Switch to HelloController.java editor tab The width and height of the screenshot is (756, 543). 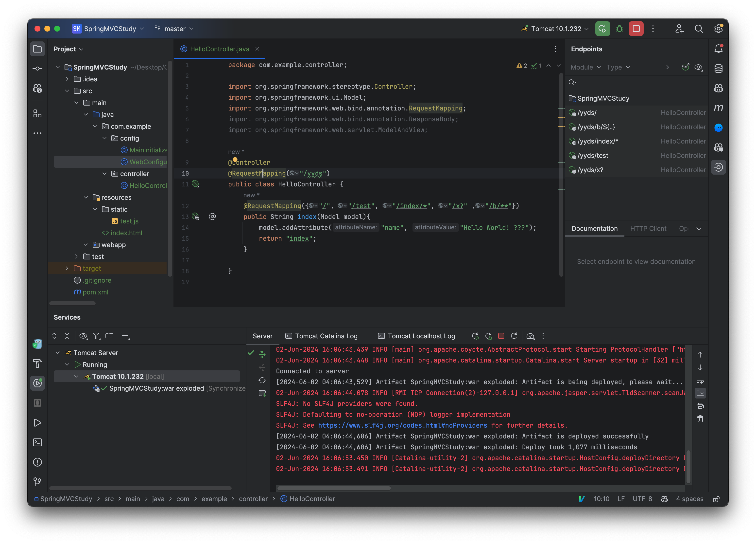click(x=219, y=49)
